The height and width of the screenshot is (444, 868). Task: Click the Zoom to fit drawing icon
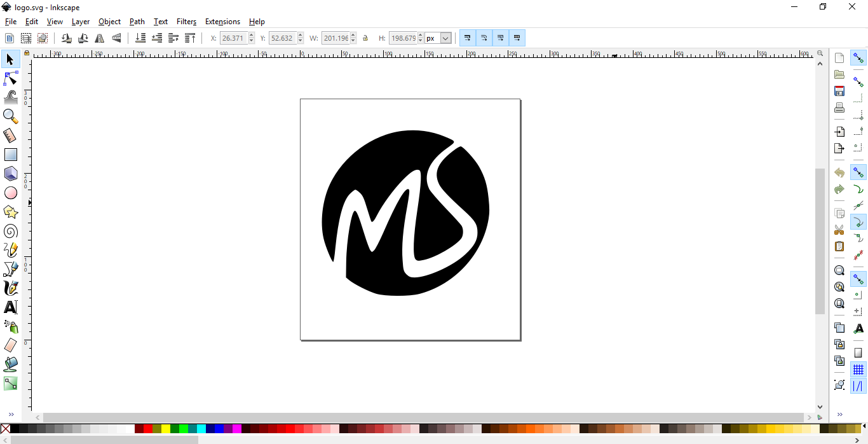coord(839,287)
